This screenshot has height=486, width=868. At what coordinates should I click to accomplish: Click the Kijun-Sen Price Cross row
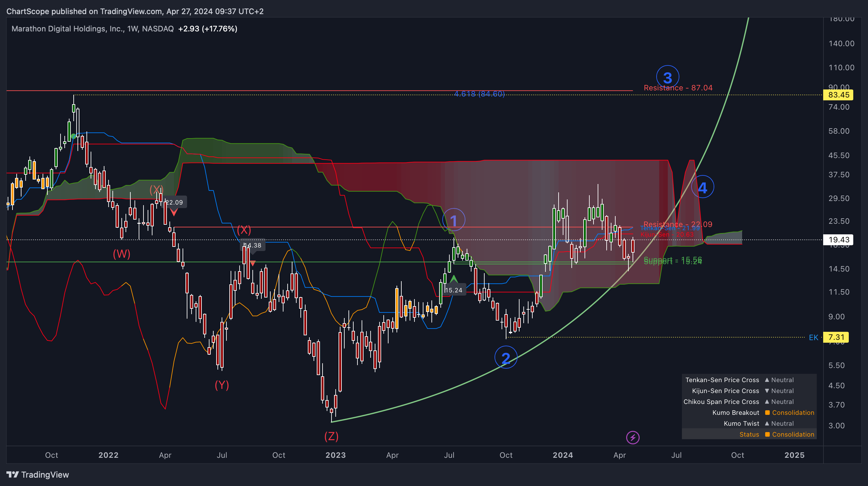pos(749,390)
